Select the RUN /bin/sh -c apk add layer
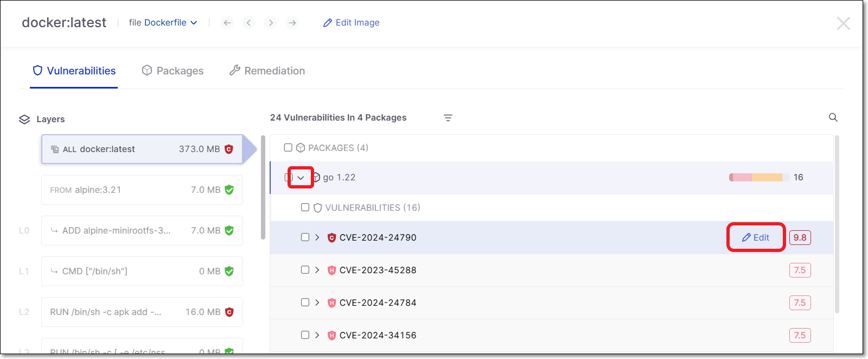The image size is (868, 359). point(142,312)
